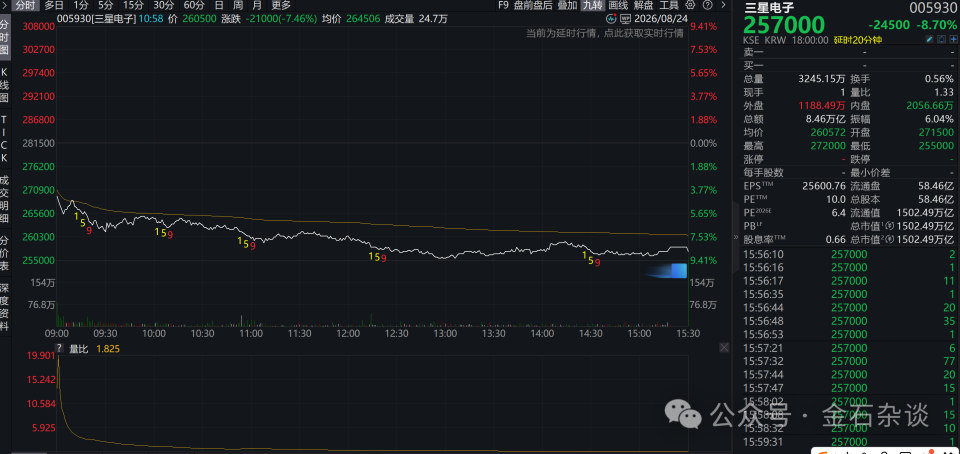Click the 13:00 time axis label

445,333
